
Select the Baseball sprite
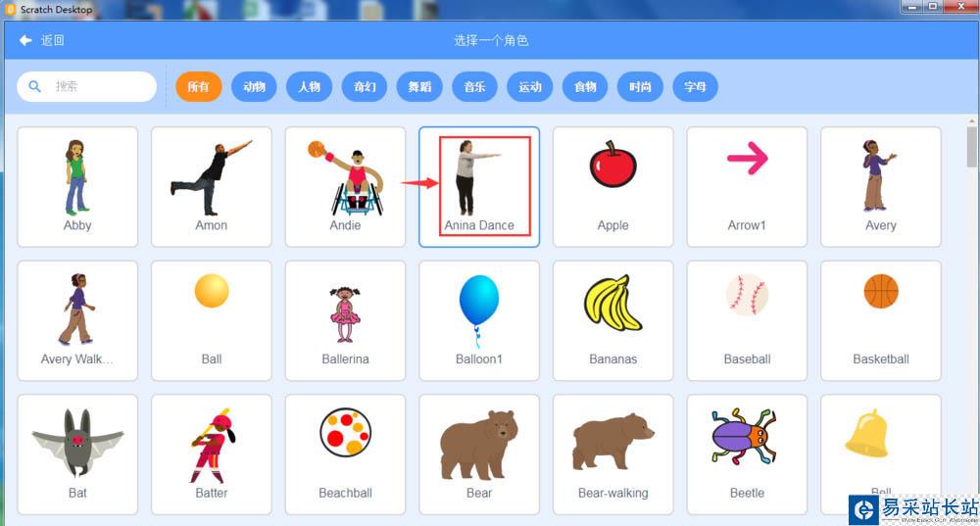[x=747, y=320]
